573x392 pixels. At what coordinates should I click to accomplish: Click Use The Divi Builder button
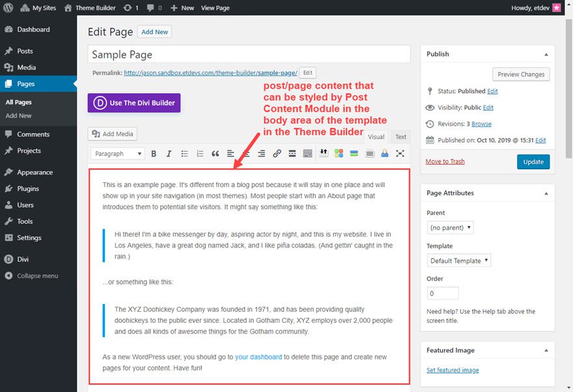click(x=134, y=103)
